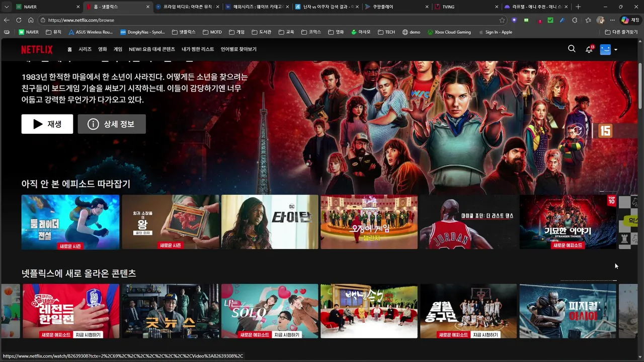Open DongkyNas Synology bookmark

(x=142, y=32)
